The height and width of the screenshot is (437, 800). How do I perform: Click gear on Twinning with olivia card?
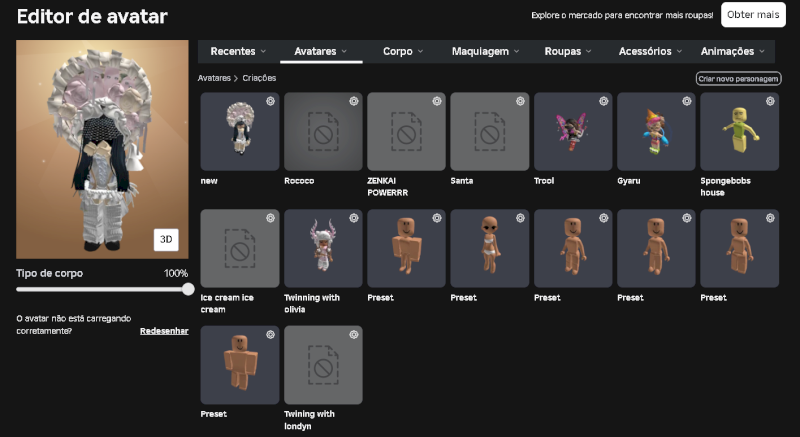[354, 218]
